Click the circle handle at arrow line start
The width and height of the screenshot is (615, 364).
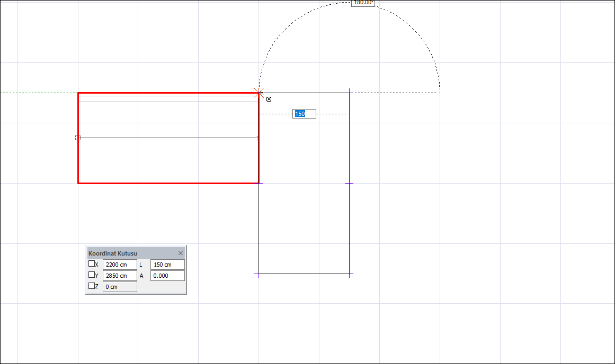coord(78,138)
